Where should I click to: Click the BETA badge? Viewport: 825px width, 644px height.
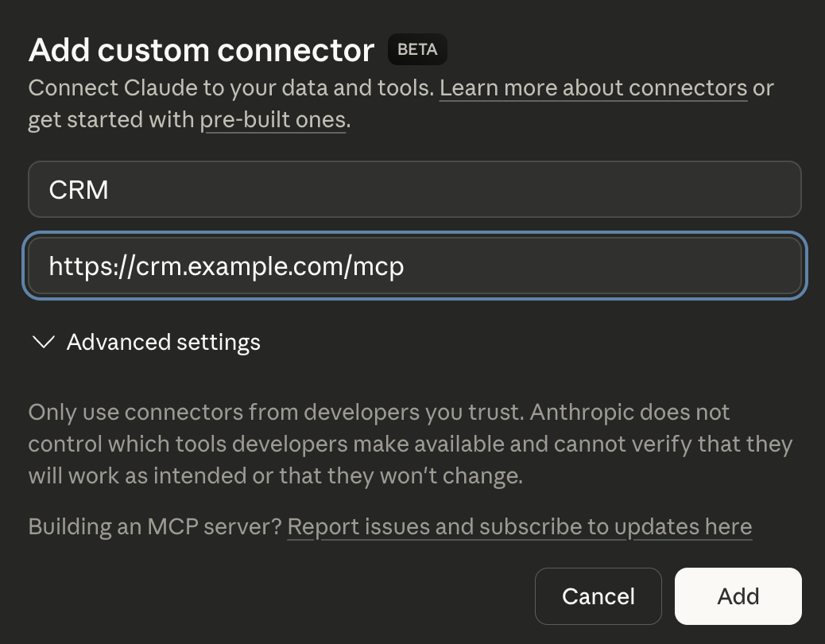click(417, 48)
